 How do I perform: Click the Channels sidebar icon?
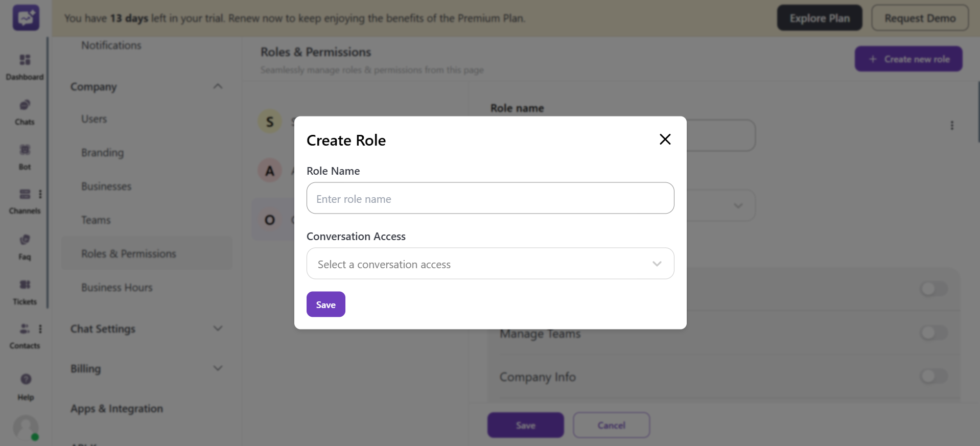coord(25,199)
